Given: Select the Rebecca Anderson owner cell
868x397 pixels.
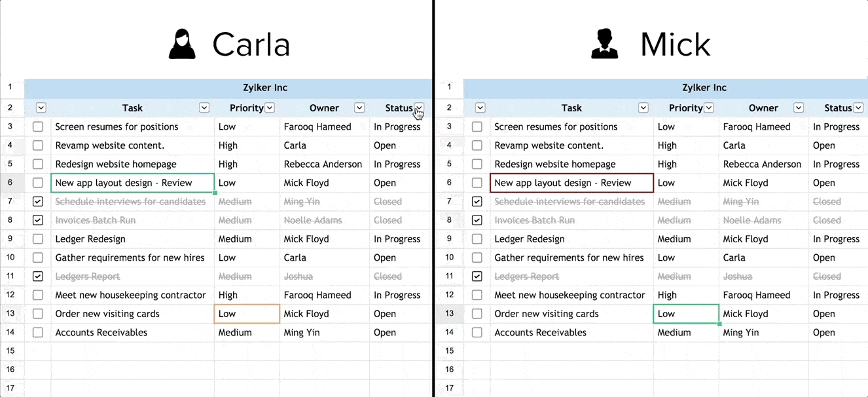Looking at the screenshot, I should (x=324, y=164).
